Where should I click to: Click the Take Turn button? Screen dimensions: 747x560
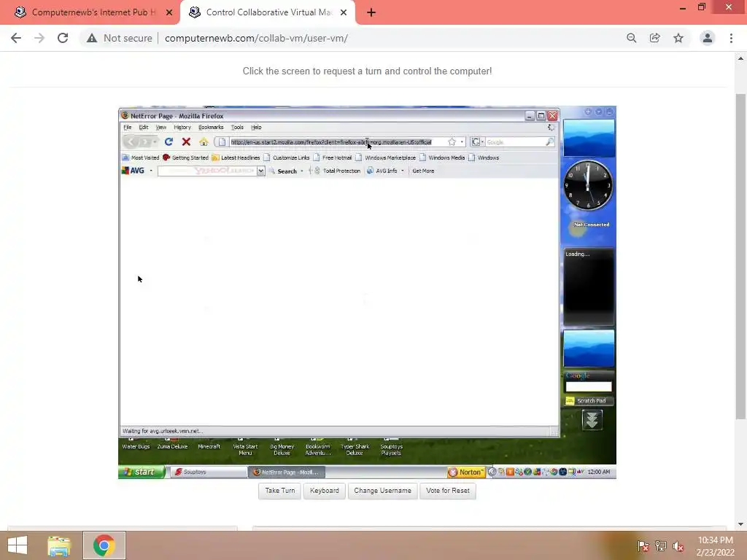279,491
